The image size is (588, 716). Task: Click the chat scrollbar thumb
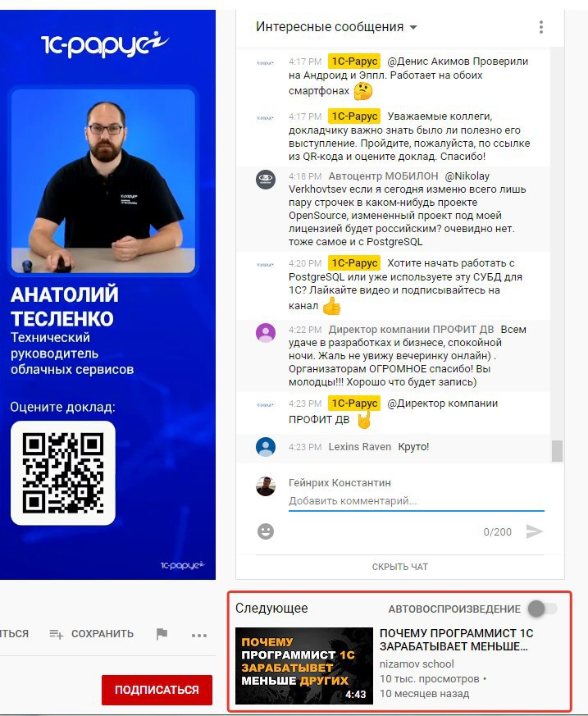coord(557,451)
